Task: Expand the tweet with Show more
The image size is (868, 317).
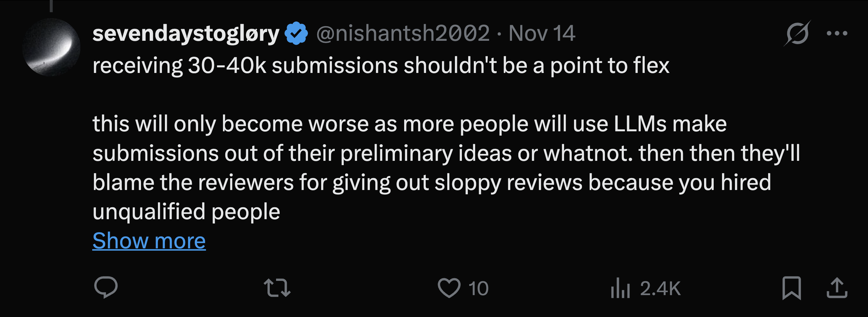Action: [149, 241]
